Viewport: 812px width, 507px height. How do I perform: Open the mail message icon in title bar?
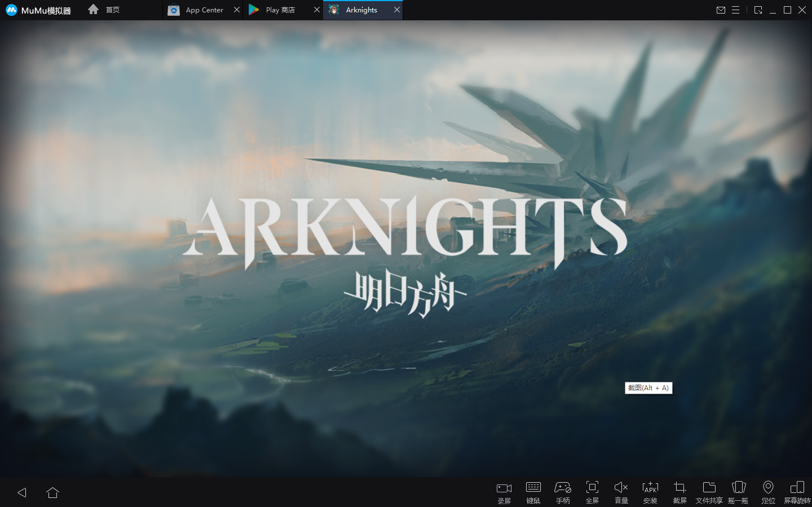(721, 10)
